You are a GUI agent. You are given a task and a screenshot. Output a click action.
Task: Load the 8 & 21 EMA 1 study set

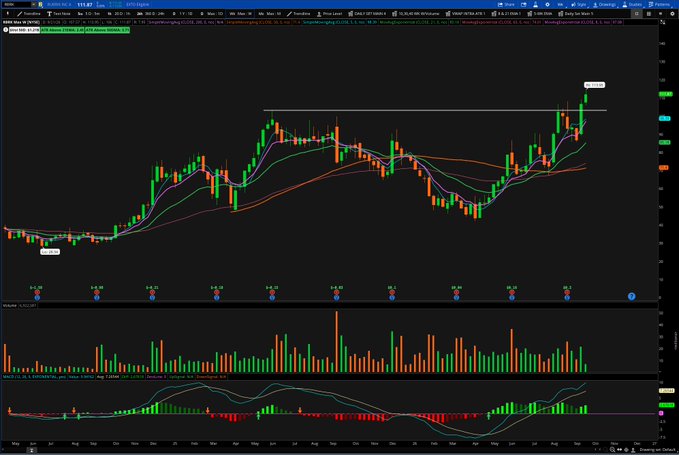(x=506, y=13)
